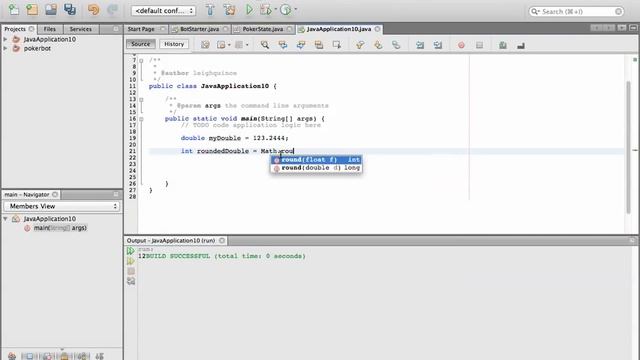Collapse the javadoc fold at line 13
The height and width of the screenshot is (360, 640).
(141, 100)
